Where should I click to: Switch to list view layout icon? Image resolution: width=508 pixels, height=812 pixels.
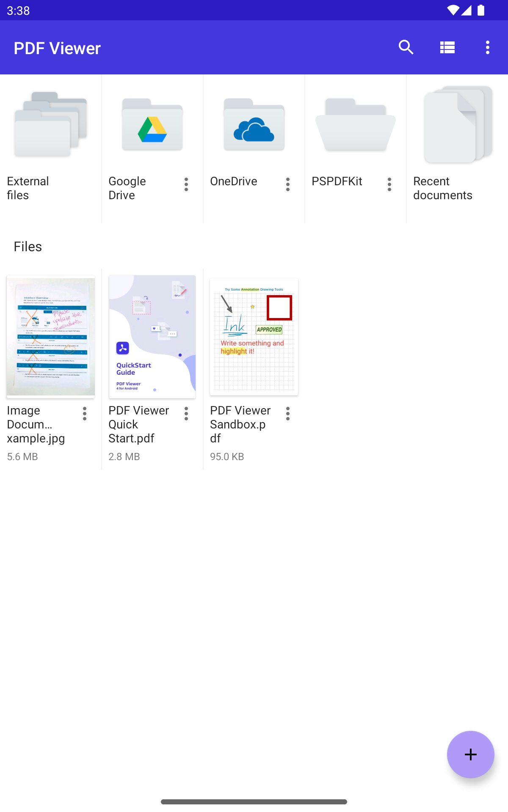(447, 47)
